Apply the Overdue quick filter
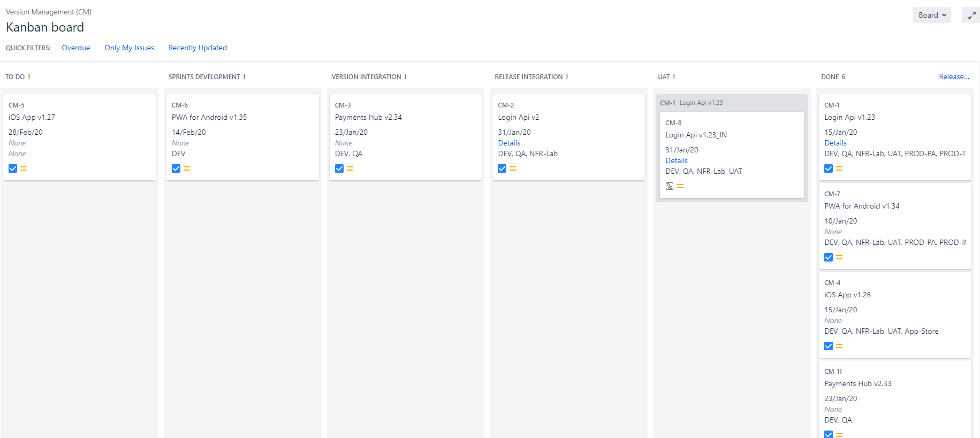The width and height of the screenshot is (980, 438). [76, 48]
